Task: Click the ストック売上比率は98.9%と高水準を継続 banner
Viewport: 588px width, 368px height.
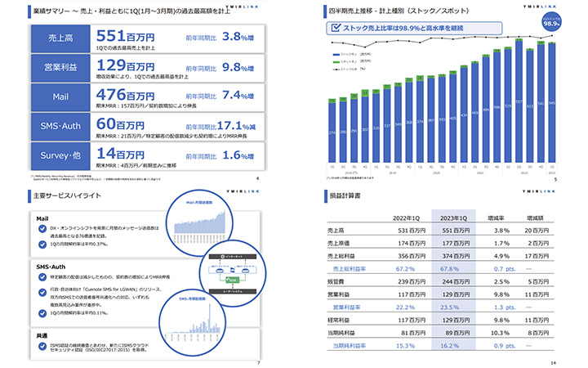Action: coord(414,28)
